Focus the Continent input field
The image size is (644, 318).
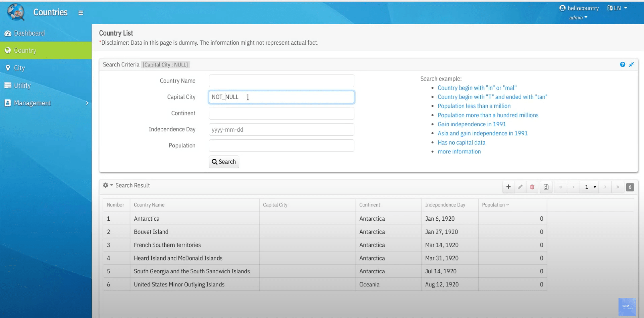point(281,113)
